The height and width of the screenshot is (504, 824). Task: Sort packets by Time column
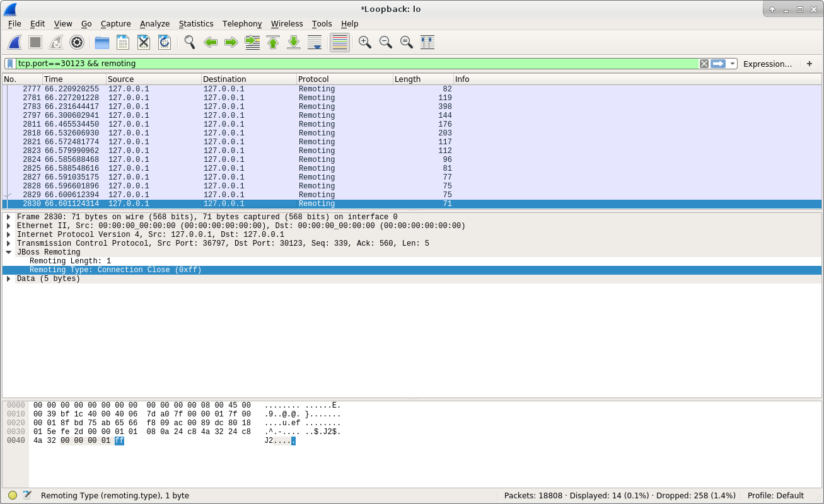[x=74, y=79]
